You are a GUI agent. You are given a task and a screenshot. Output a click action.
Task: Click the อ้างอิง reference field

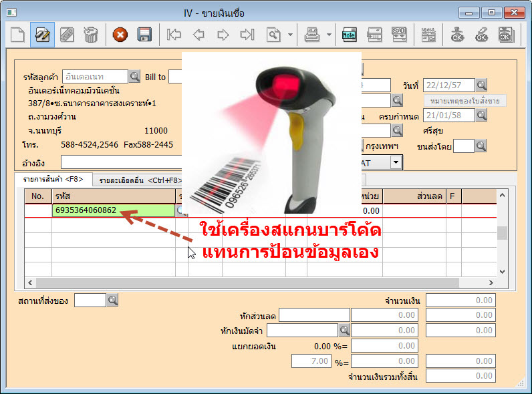(122, 162)
